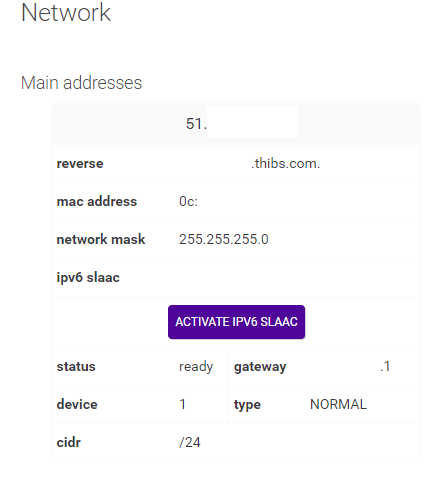The height and width of the screenshot is (492, 425).
Task: Click the Main addresses section heading
Action: coord(81,83)
